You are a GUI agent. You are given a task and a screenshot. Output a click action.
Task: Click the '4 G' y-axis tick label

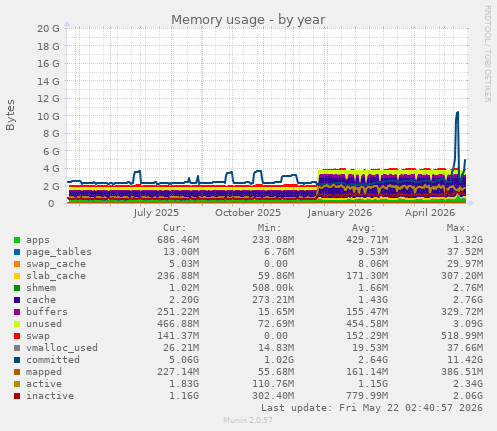[x=51, y=169]
